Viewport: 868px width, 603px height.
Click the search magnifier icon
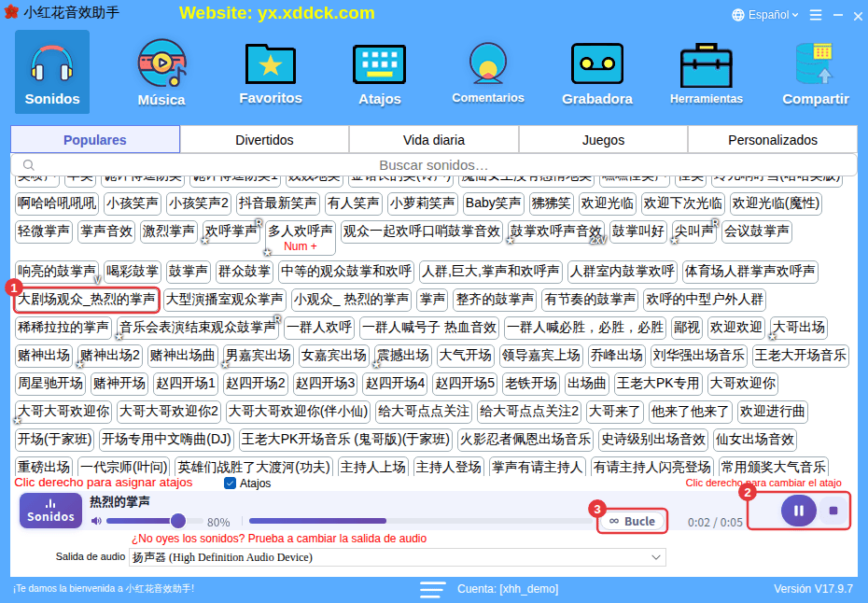pos(29,165)
